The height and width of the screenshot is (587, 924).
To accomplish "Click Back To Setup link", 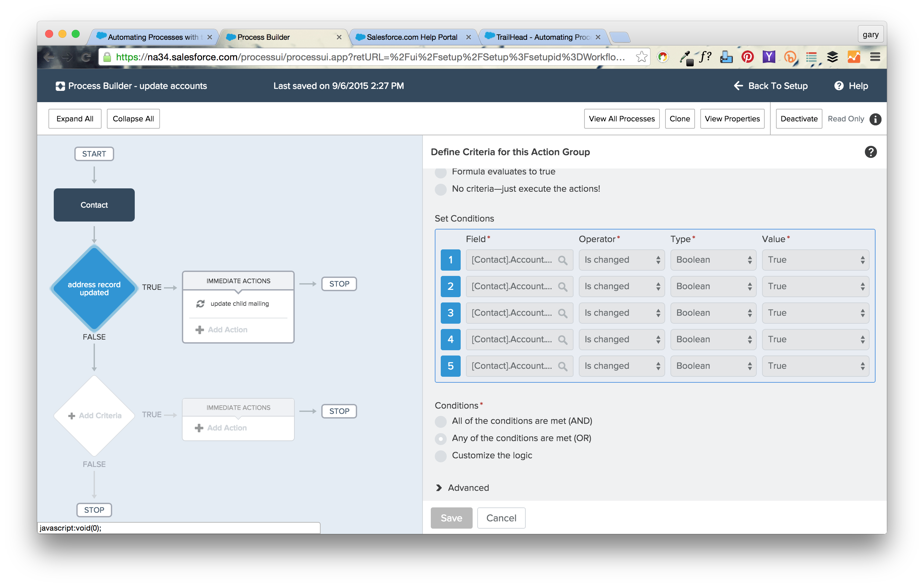I will (x=771, y=86).
